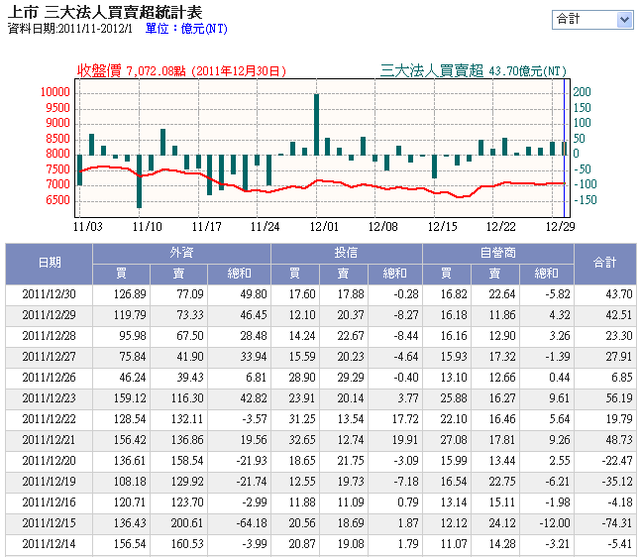Click the 11/03 x-axis date label

[x=87, y=226]
